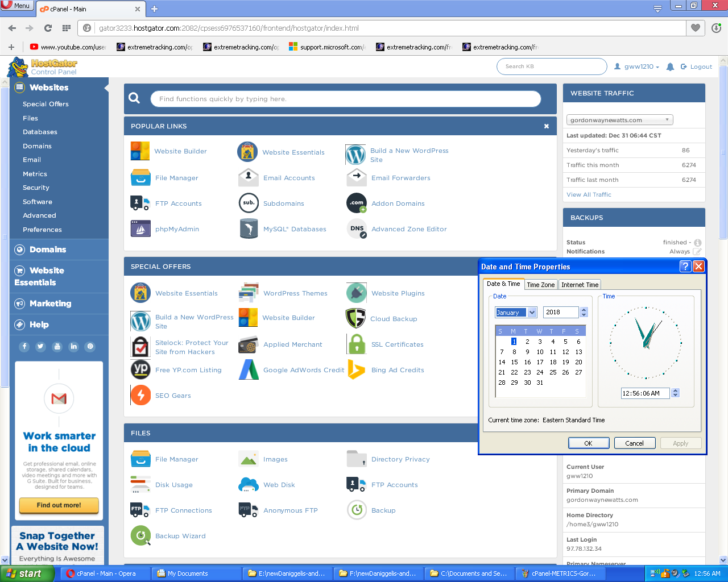Open the Advanced Zone Editor DNS icon
The width and height of the screenshot is (728, 582).
point(357,228)
